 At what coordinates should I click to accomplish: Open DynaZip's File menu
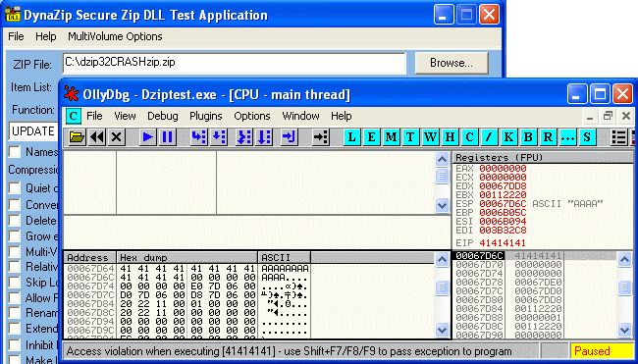pyautogui.click(x=16, y=36)
